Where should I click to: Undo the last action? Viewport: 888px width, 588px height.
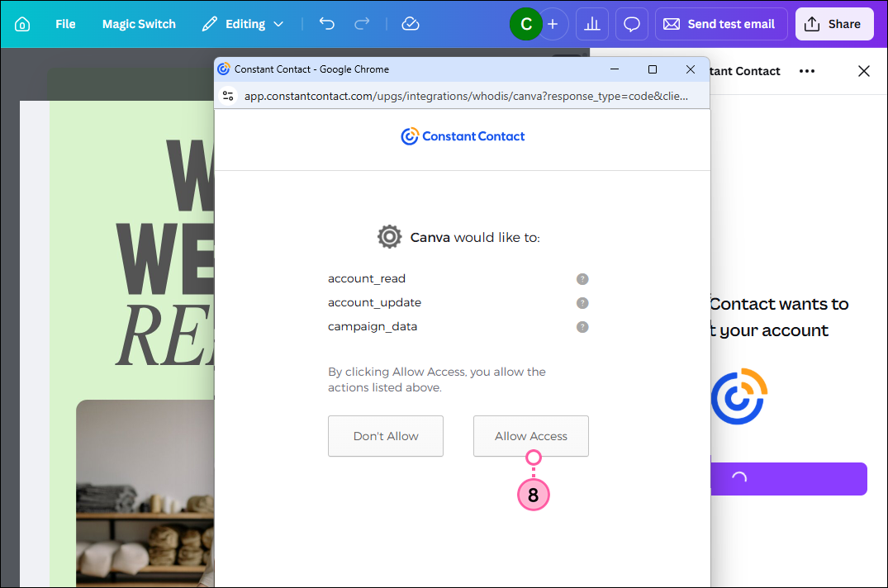[326, 24]
